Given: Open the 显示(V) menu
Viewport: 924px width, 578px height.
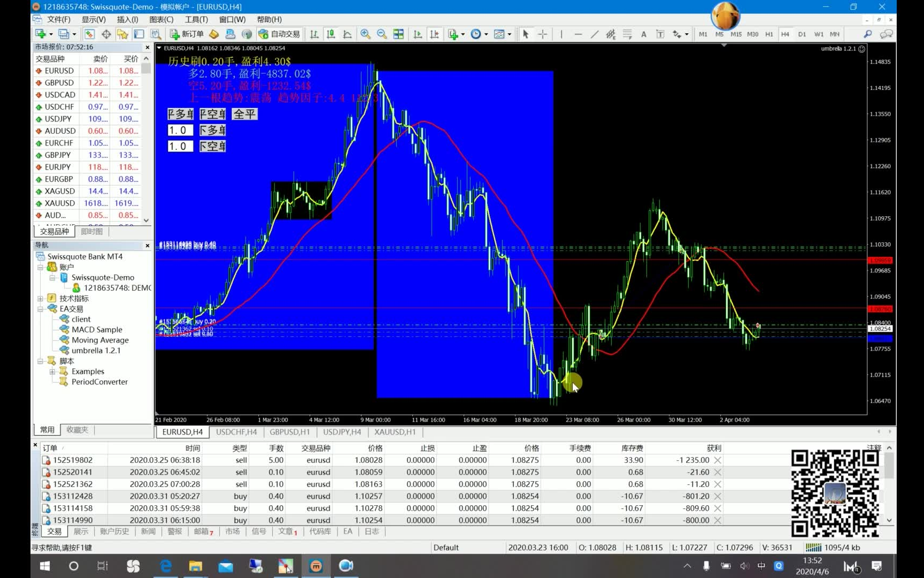Looking at the screenshot, I should pyautogui.click(x=94, y=19).
